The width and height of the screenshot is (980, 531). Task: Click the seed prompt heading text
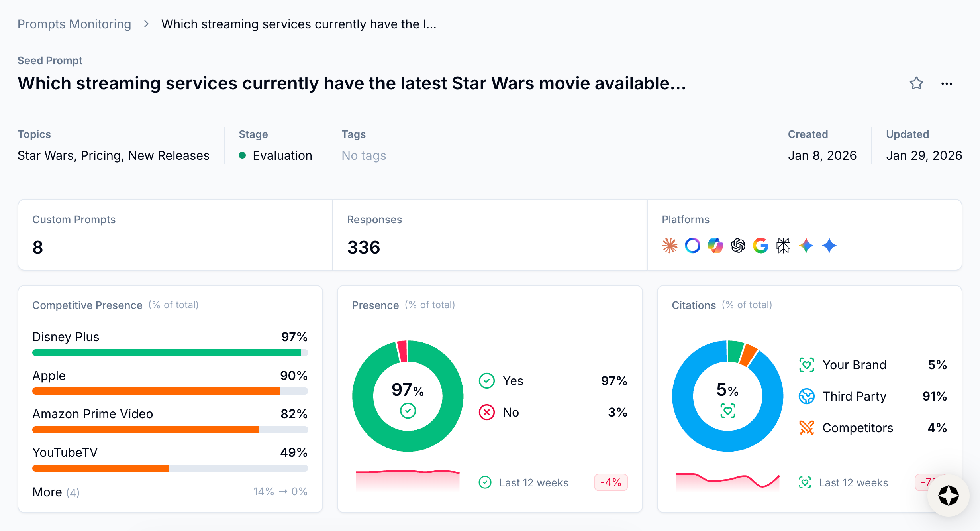coord(352,83)
